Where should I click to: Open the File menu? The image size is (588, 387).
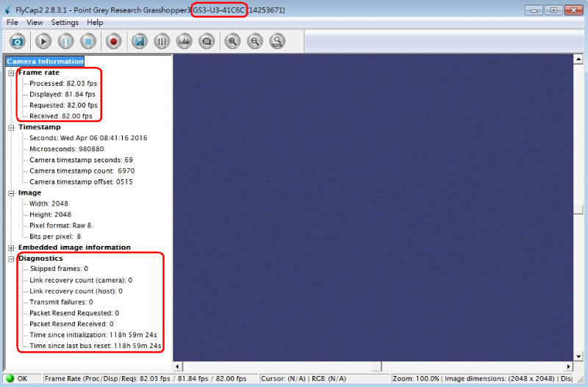[12, 23]
